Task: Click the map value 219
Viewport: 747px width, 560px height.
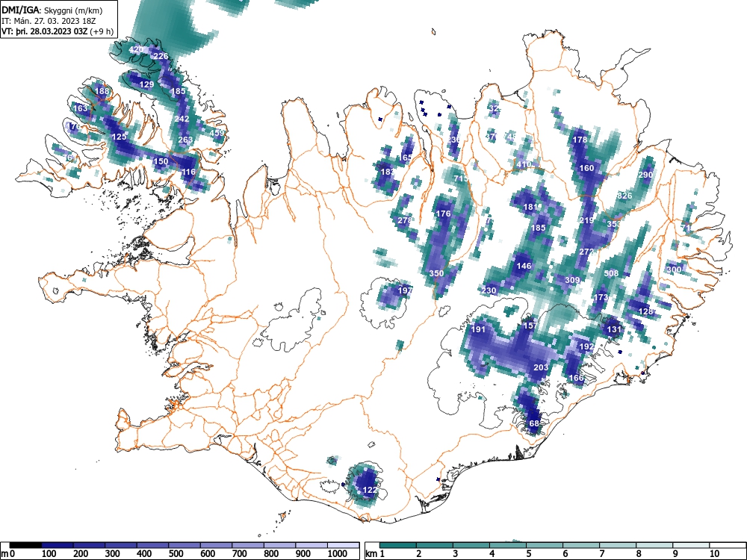Action: point(586,220)
